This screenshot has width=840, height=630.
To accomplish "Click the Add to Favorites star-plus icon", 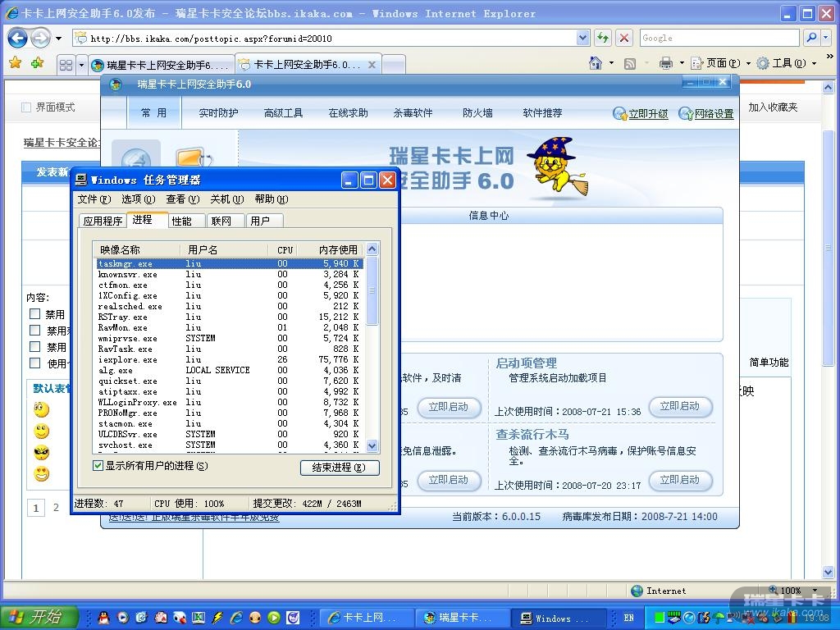I will [37, 63].
